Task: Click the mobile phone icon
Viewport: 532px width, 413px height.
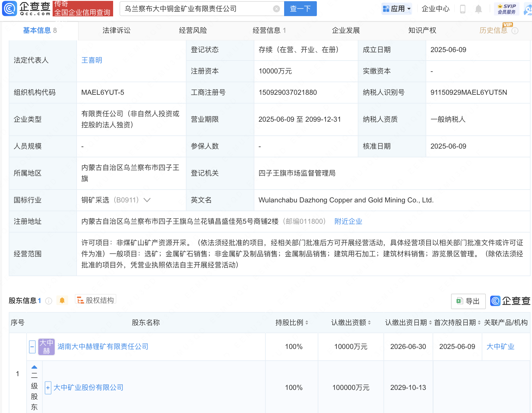Action: point(462,9)
